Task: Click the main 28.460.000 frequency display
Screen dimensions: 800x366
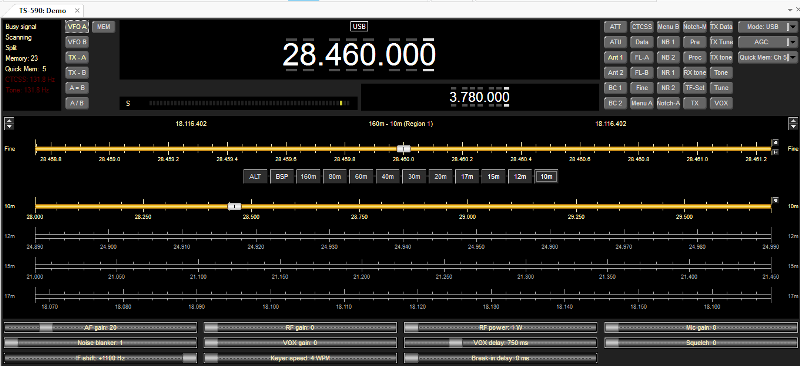Action: point(359,55)
